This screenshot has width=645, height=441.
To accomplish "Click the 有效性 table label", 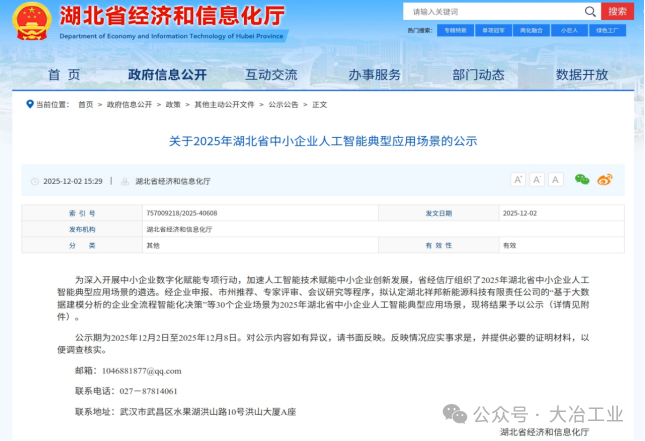I will point(439,246).
